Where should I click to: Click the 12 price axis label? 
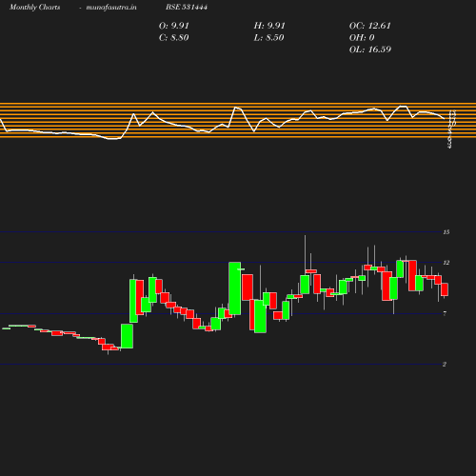tap(446, 263)
